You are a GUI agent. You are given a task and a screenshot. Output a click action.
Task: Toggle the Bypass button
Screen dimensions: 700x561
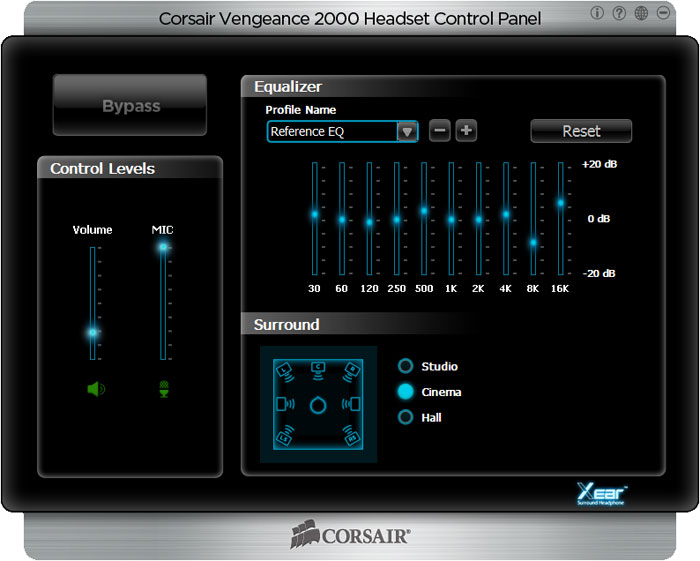(130, 105)
